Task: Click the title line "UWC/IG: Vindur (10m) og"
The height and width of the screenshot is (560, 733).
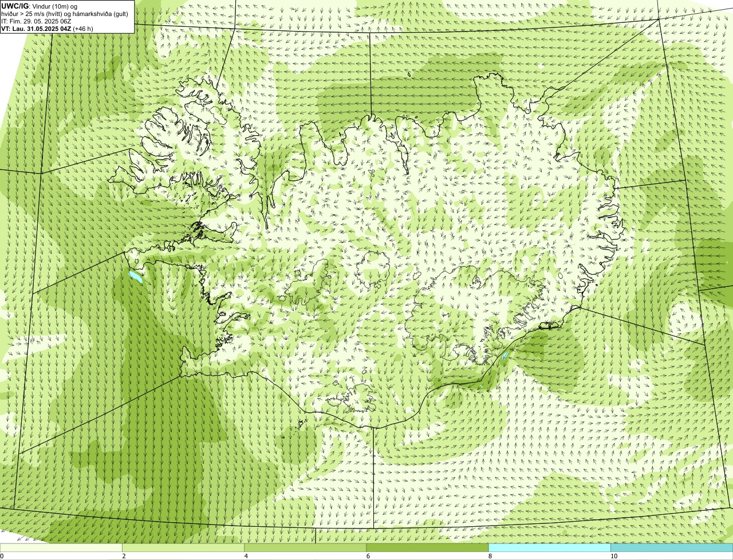Action: (x=40, y=6)
